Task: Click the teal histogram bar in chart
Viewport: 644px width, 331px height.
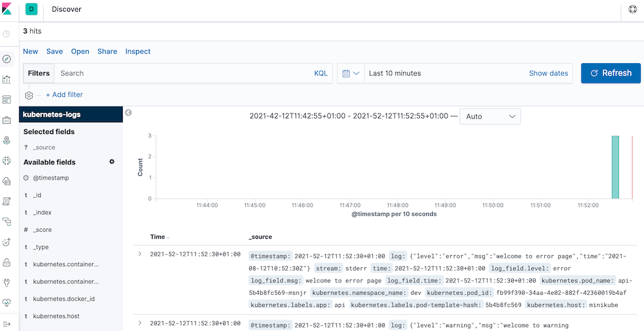Action: click(x=615, y=167)
